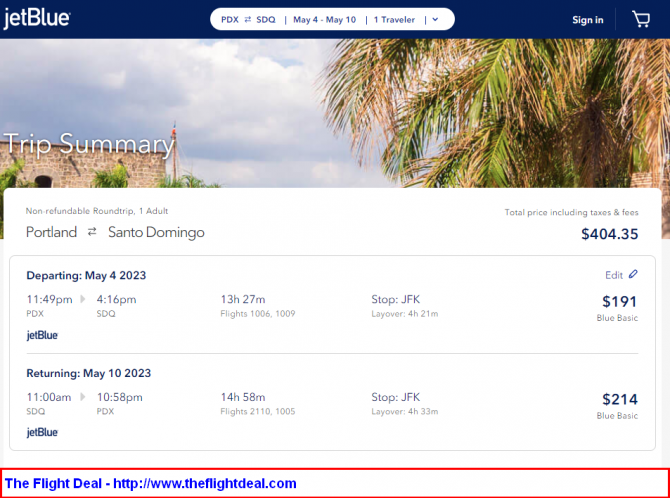The width and height of the screenshot is (670, 498).
Task: Click Edit for departing flight
Action: point(614,275)
